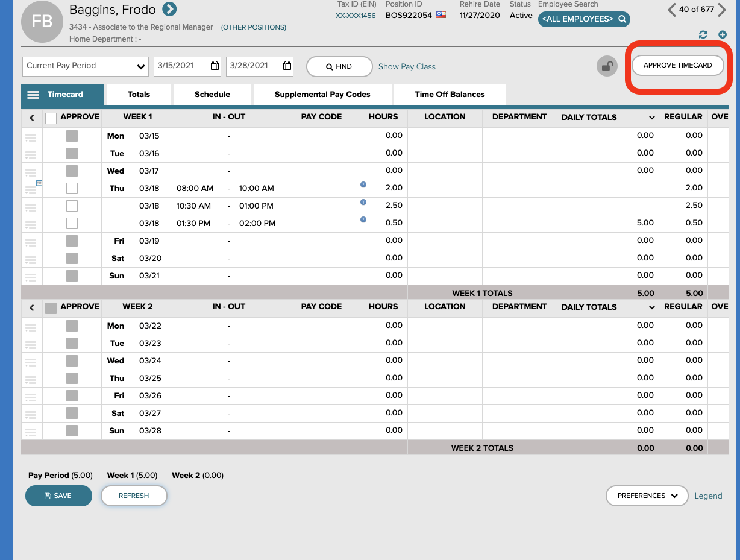Viewport: 740px width, 560px height.
Task: Approve the 01:30 PM - 02:00 PM entry
Action: tap(72, 223)
